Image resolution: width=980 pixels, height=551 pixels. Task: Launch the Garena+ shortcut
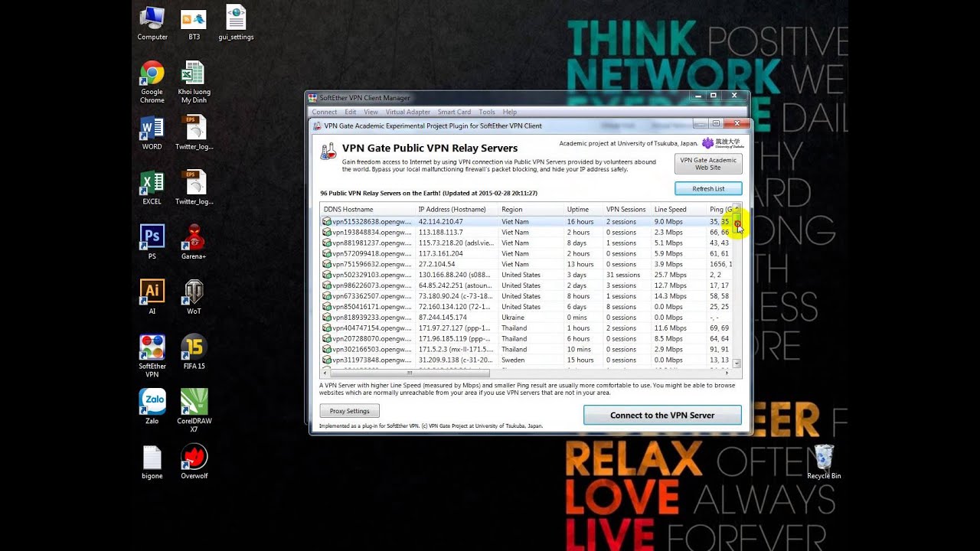pyautogui.click(x=194, y=242)
